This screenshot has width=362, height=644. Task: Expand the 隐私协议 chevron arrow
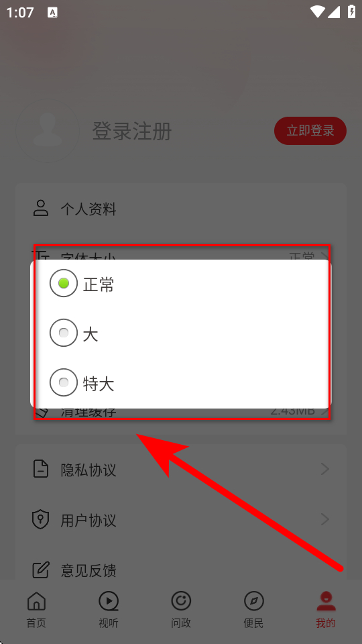point(325,469)
